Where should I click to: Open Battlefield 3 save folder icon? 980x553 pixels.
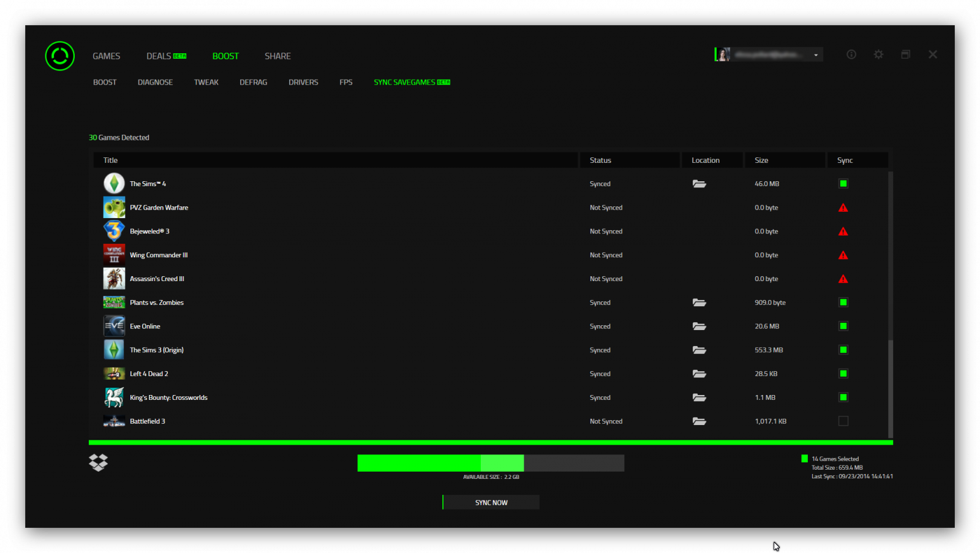point(699,421)
